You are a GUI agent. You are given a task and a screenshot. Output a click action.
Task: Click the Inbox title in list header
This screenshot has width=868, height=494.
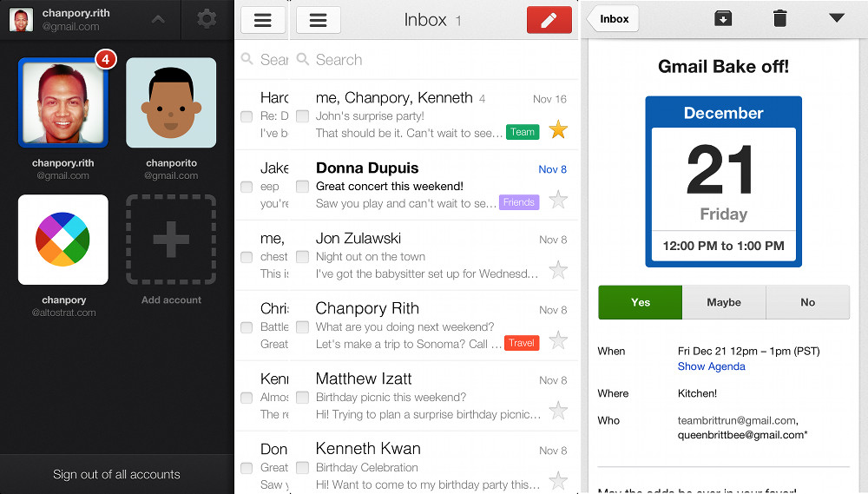(x=425, y=20)
